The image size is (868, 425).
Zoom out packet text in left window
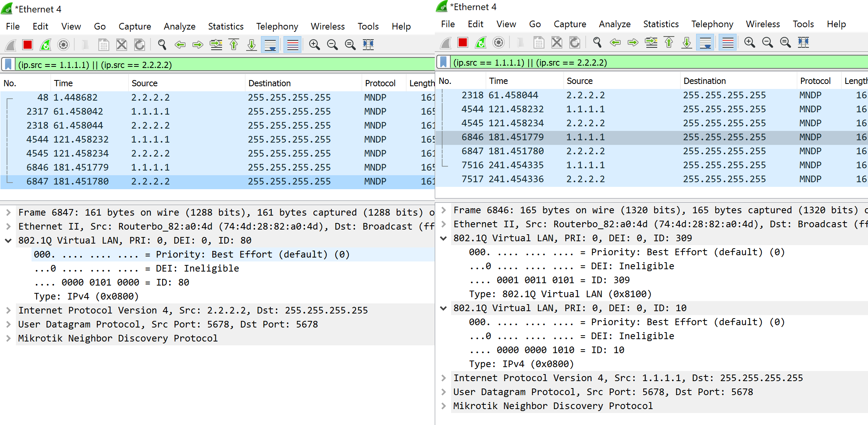(x=332, y=45)
